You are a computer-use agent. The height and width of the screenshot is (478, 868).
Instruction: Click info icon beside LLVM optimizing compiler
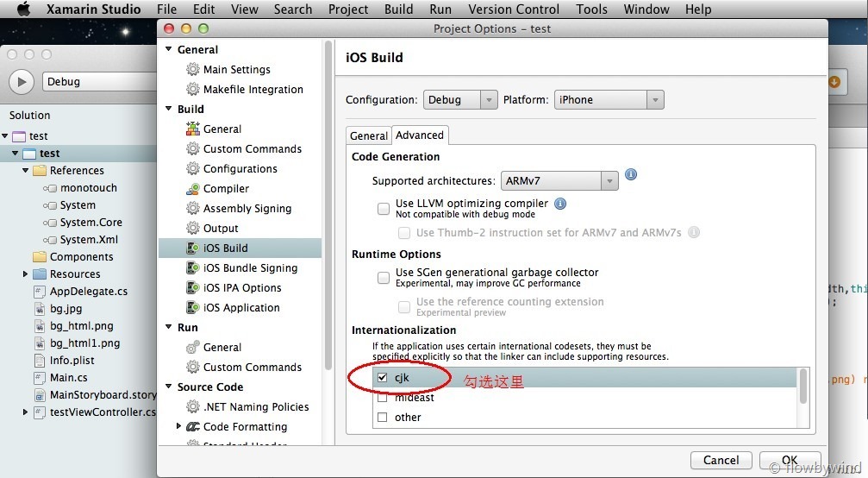560,204
